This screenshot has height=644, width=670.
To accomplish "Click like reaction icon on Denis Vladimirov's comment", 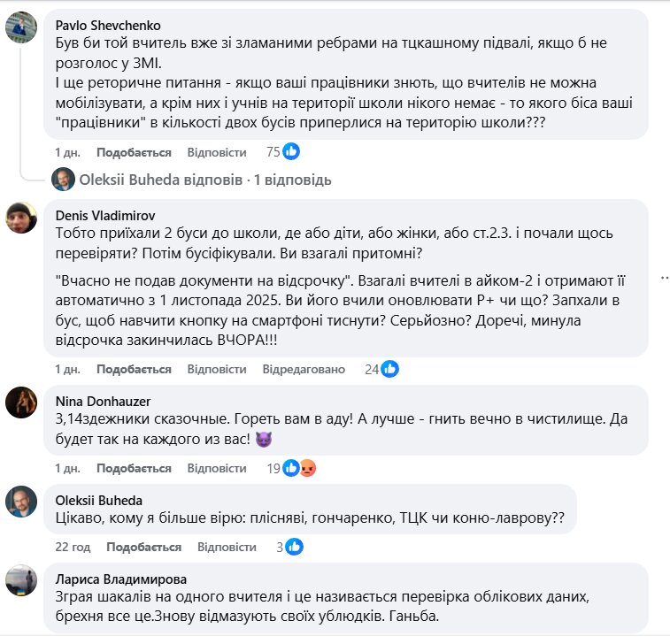I will point(390,369).
